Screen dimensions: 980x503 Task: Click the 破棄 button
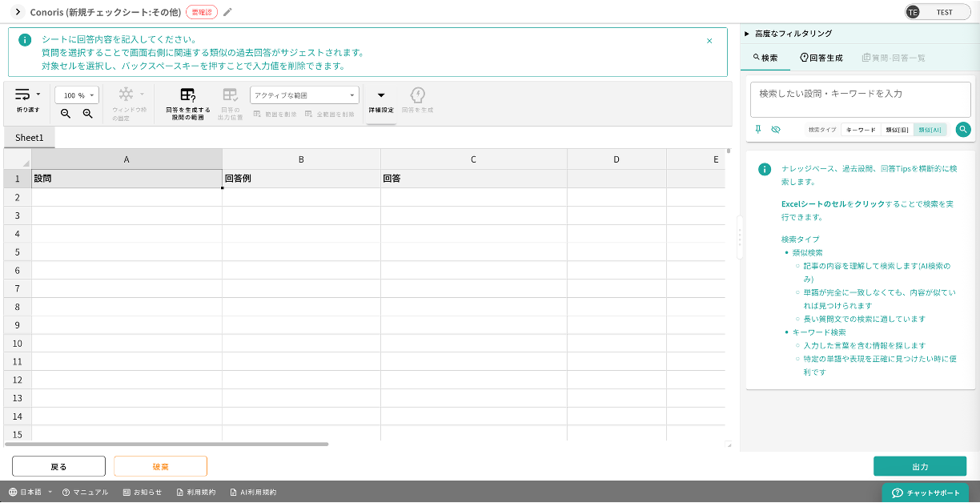coord(160,466)
